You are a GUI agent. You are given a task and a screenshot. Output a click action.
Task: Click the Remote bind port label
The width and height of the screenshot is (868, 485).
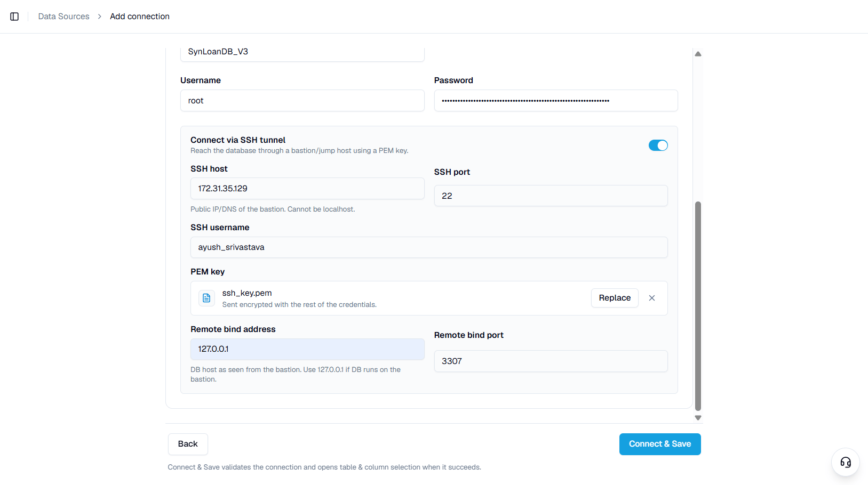point(469,335)
